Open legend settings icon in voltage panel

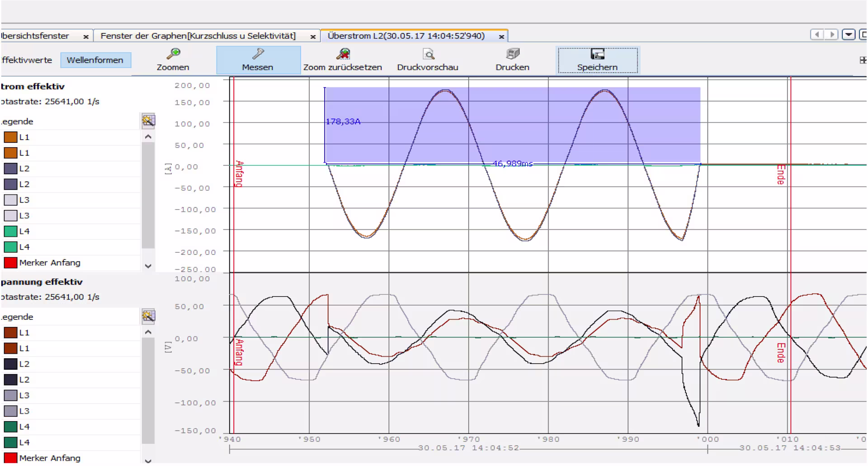[148, 316]
